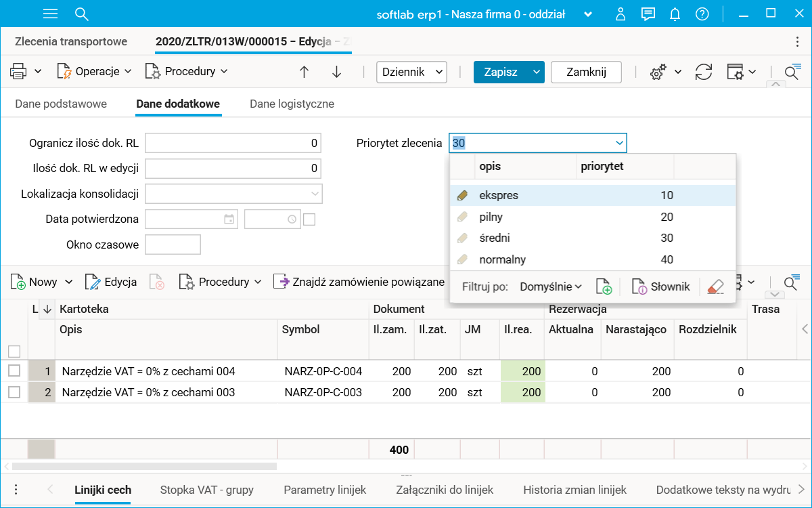
Task: Switch to Dane logistyczne tab
Action: click(292, 104)
